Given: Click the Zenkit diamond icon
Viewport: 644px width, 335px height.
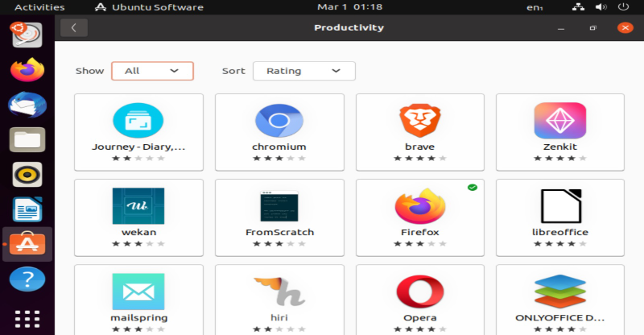Looking at the screenshot, I should coord(559,121).
